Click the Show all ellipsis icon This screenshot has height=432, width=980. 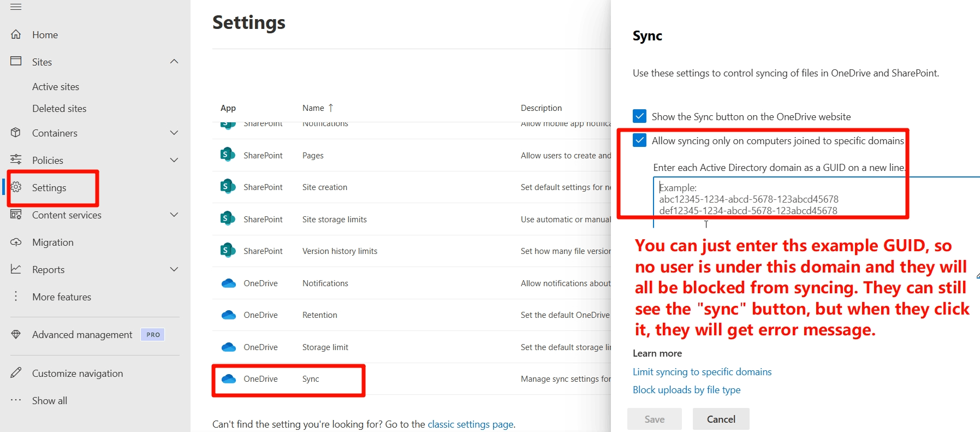click(x=16, y=400)
